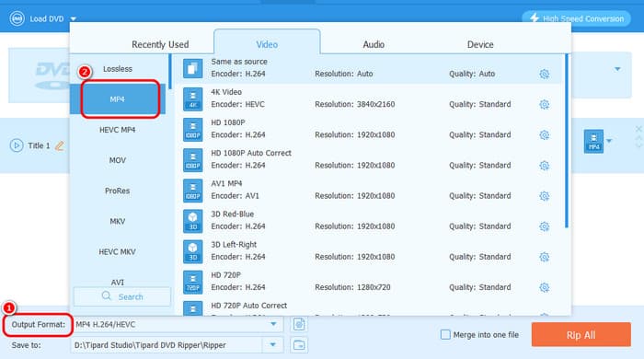Screen dimensions: 644x359
Task: Switch to the Device tab
Action: (x=480, y=44)
